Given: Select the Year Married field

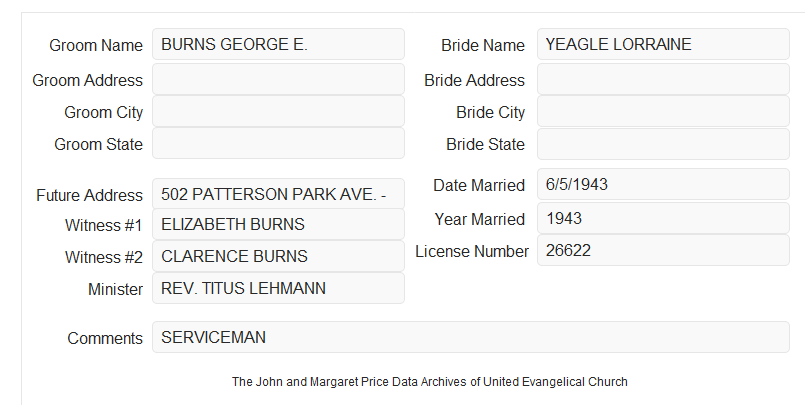Looking at the screenshot, I should click(663, 219).
